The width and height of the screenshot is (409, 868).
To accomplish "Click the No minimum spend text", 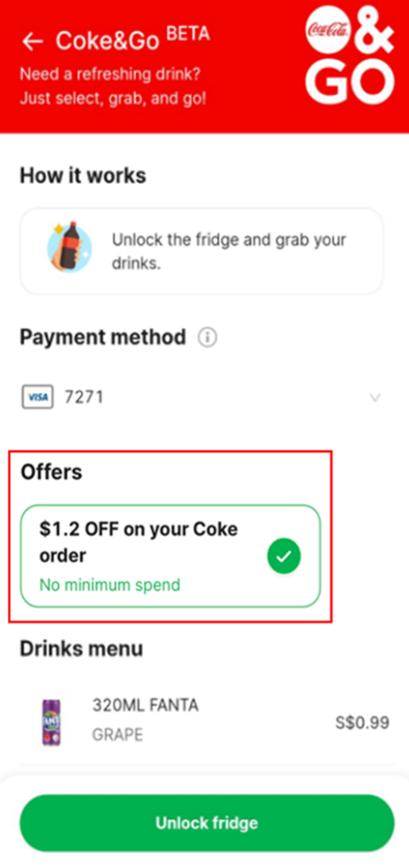I will click(x=109, y=585).
